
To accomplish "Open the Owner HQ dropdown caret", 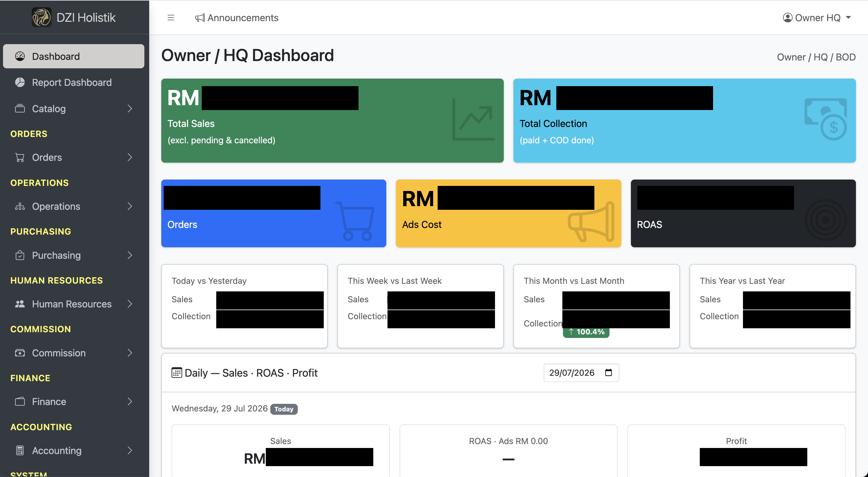I will [x=848, y=18].
